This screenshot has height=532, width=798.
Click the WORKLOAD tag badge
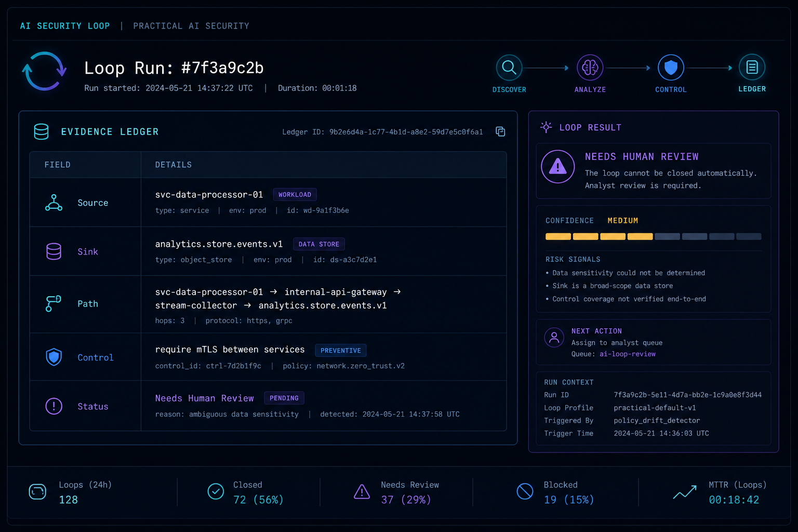(x=295, y=194)
